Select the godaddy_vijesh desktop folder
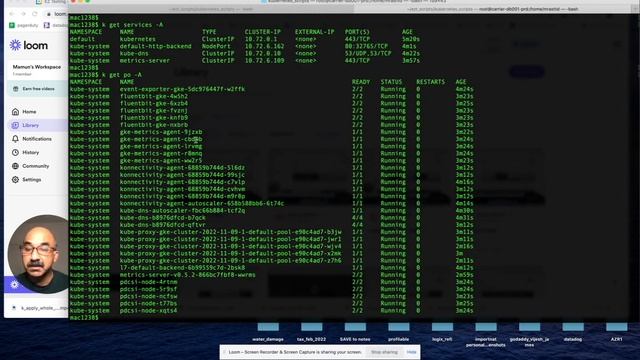This screenshot has width=640, height=360. pyautogui.click(x=529, y=334)
